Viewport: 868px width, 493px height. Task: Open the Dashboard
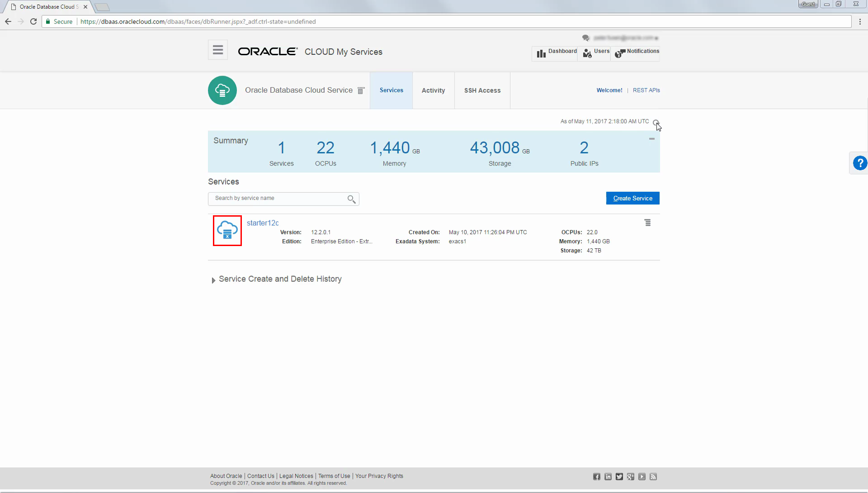(557, 53)
